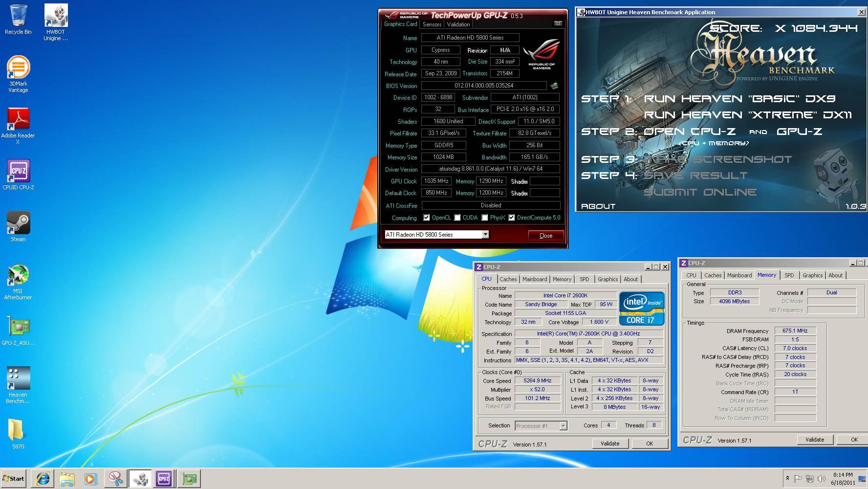Click GPU-Z screenshot camera icon
The height and width of the screenshot is (489, 868).
point(558,23)
